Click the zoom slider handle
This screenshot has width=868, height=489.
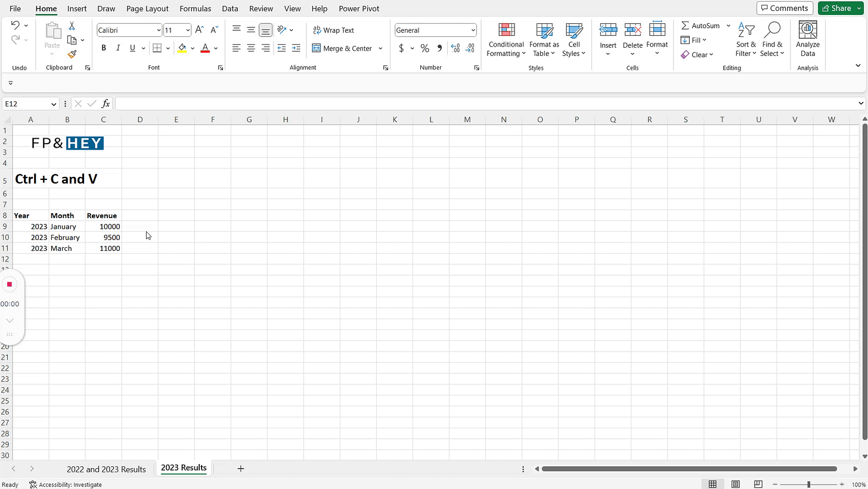click(808, 484)
